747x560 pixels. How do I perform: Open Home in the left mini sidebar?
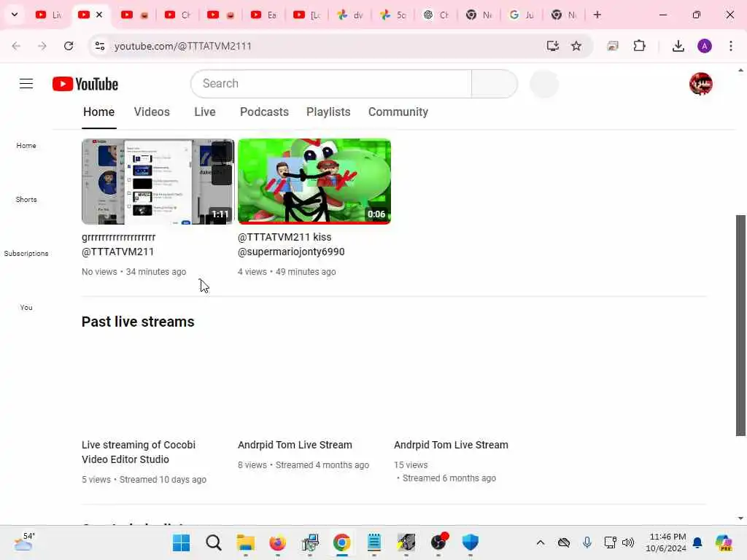pyautogui.click(x=26, y=146)
